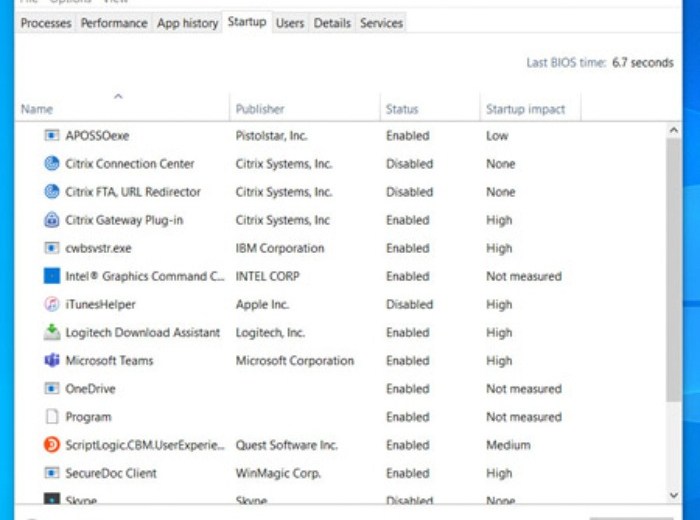Click scrollbar down arrow in startup list
700x520 pixels.
tap(673, 493)
